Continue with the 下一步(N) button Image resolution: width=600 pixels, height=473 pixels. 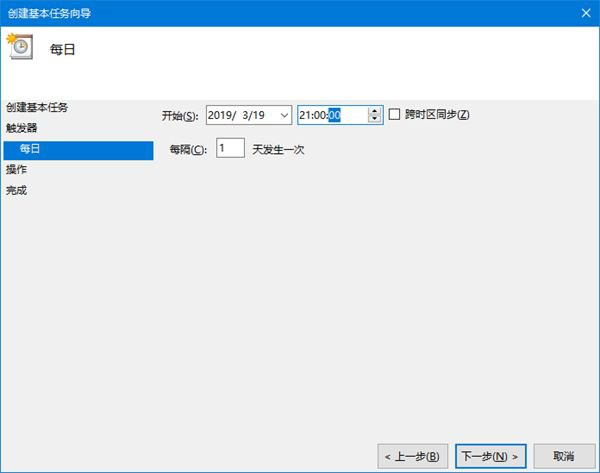[491, 456]
